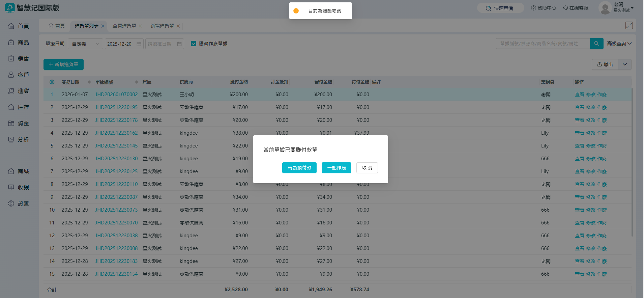This screenshot has height=298, width=644.
Task: Switch to the 查看進貨單 tab
Action: click(124, 26)
